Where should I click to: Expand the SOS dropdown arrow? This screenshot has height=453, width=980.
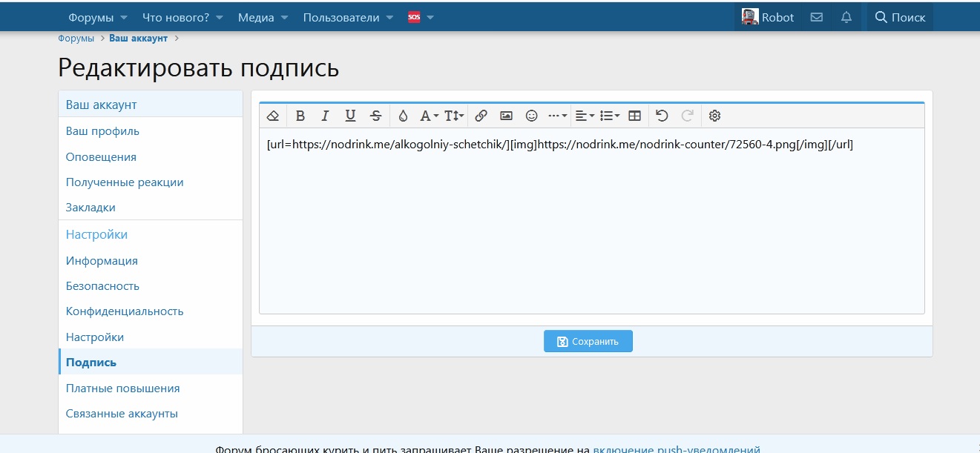(x=430, y=17)
